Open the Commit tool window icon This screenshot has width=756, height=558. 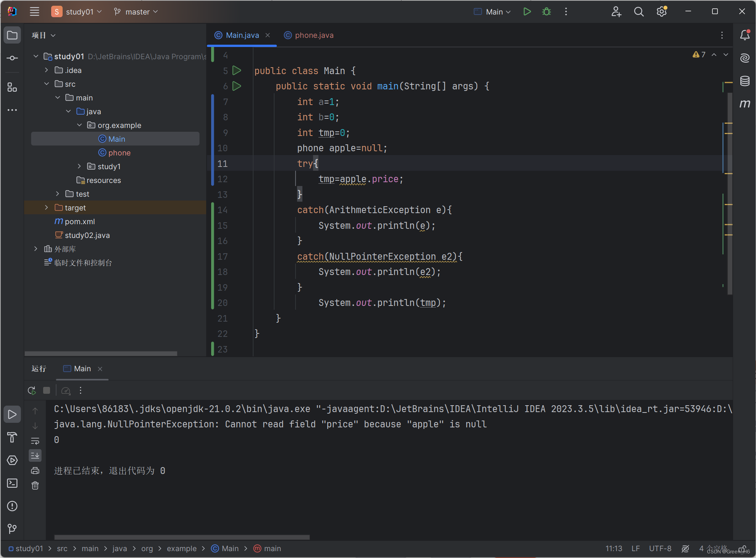pos(12,58)
